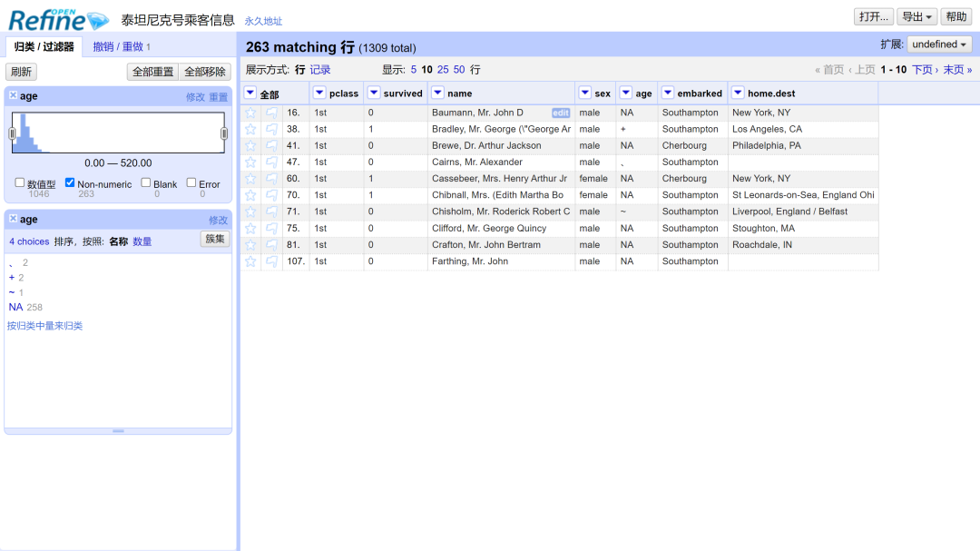Star the Cairns, Mr. Alexander row

[x=250, y=162]
